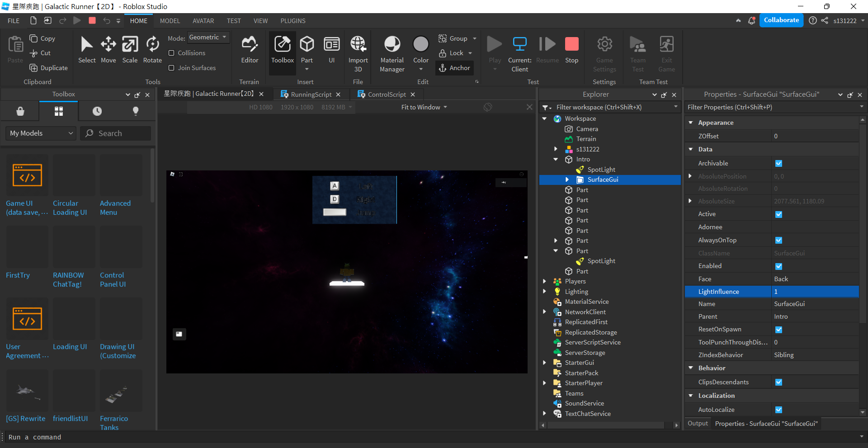868x448 pixels.
Task: Uncheck the AlwaysOnTop property
Action: [x=778, y=241]
